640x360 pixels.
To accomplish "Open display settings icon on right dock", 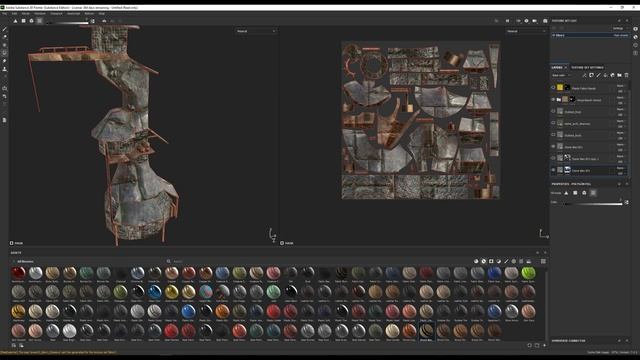I will 636,29.
